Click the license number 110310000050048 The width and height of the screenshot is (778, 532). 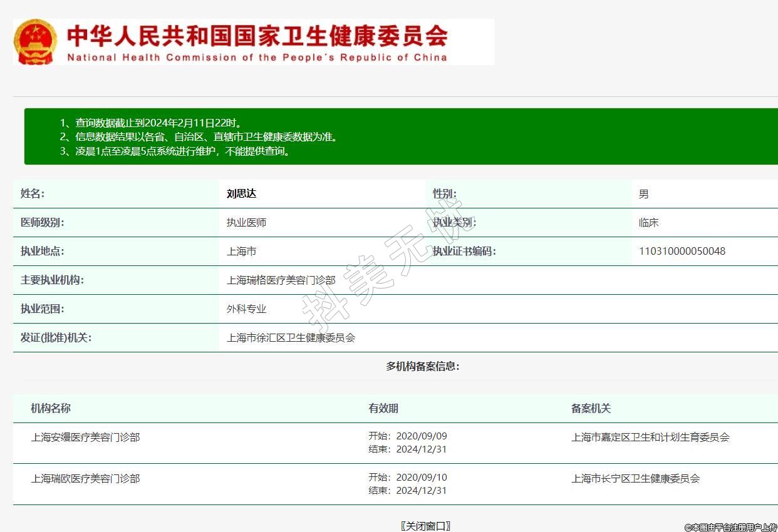click(682, 252)
